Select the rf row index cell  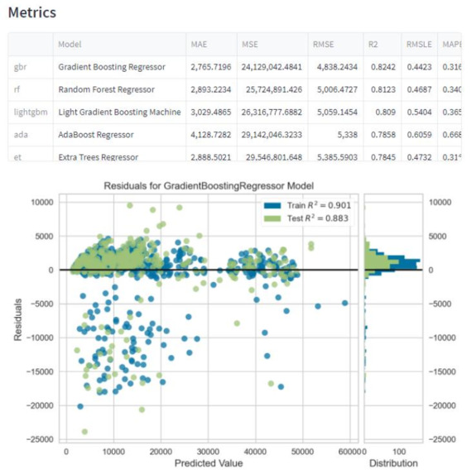click(31, 89)
